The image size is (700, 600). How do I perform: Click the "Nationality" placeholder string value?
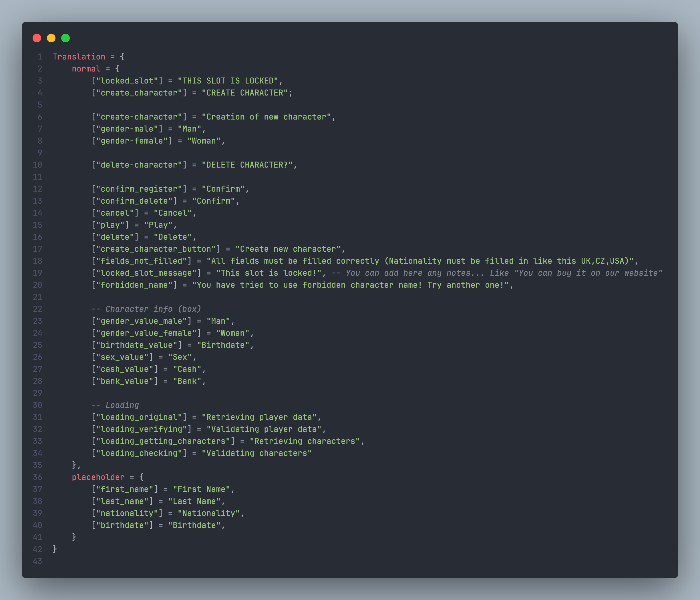[208, 513]
